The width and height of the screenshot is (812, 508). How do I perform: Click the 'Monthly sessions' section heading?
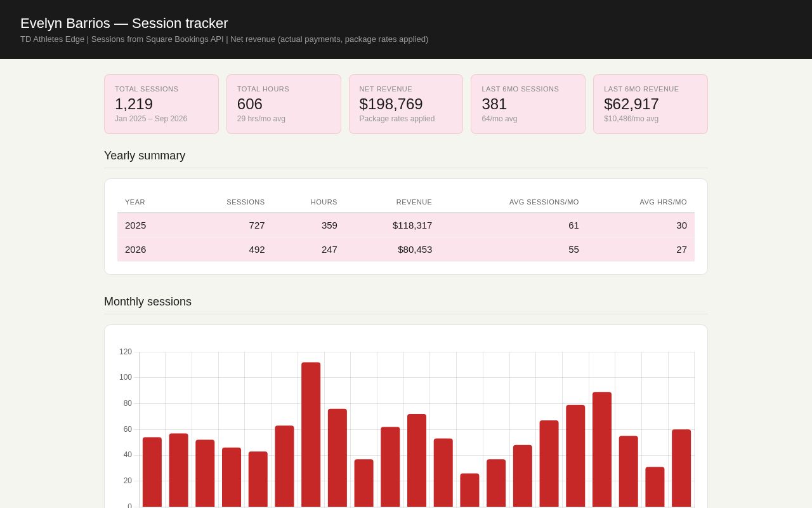click(x=148, y=302)
